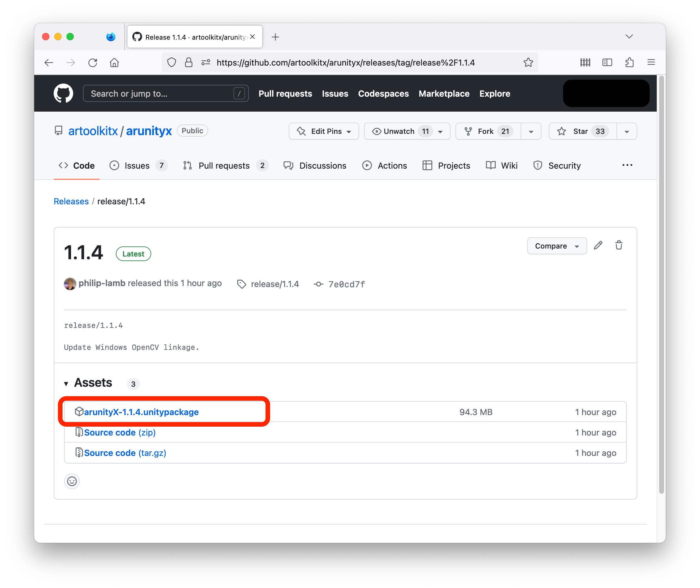Go to the Discussions tab
700x588 pixels.
pos(315,165)
